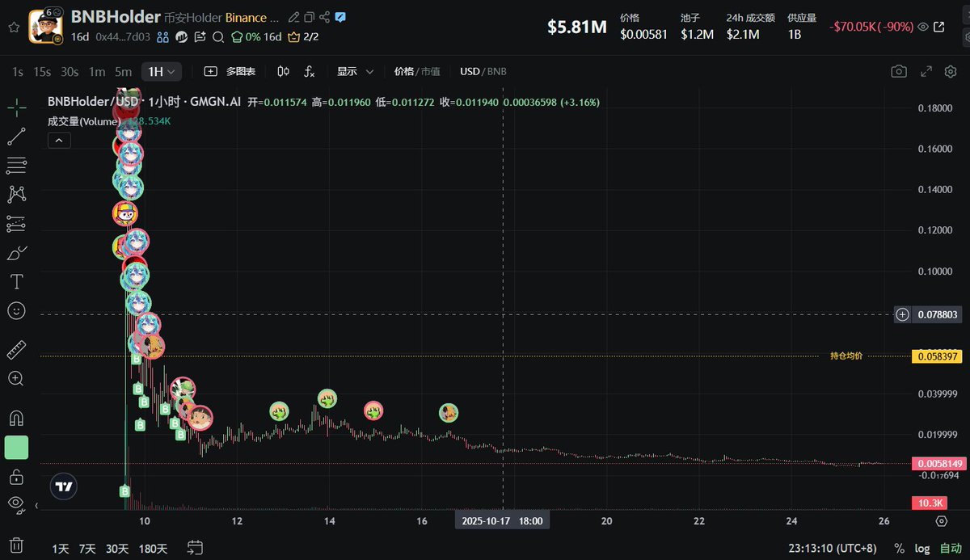Open the 1H timeframe dropdown
This screenshot has width=970, height=560.
click(162, 72)
